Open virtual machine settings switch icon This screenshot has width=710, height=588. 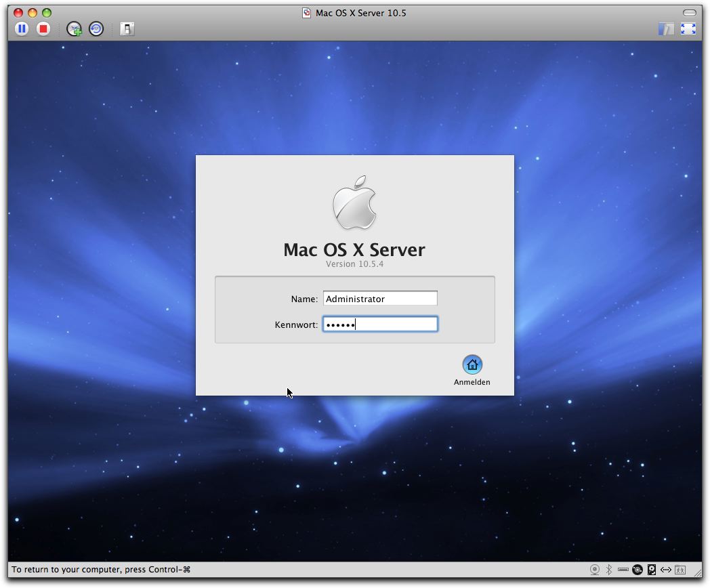127,29
